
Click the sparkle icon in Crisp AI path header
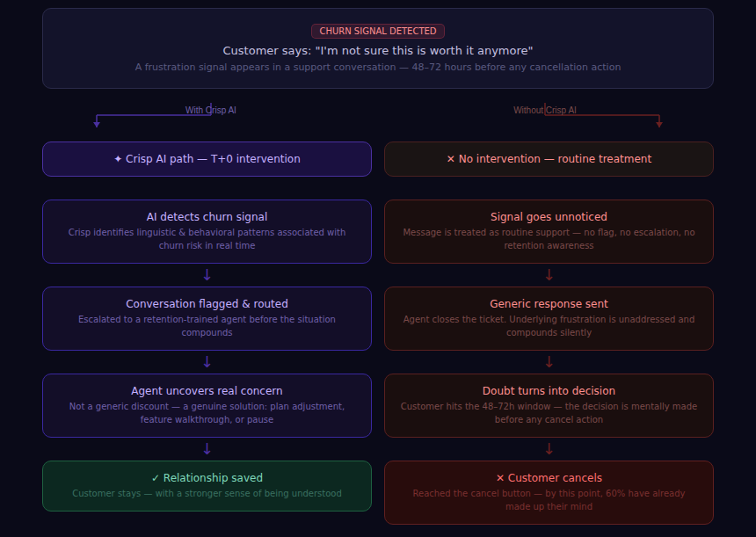click(x=118, y=159)
